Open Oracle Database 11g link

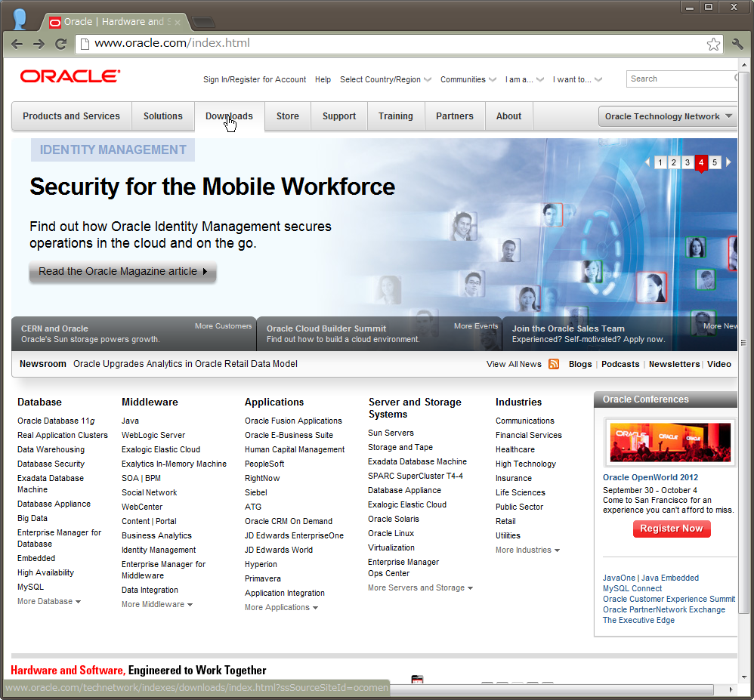coord(56,421)
